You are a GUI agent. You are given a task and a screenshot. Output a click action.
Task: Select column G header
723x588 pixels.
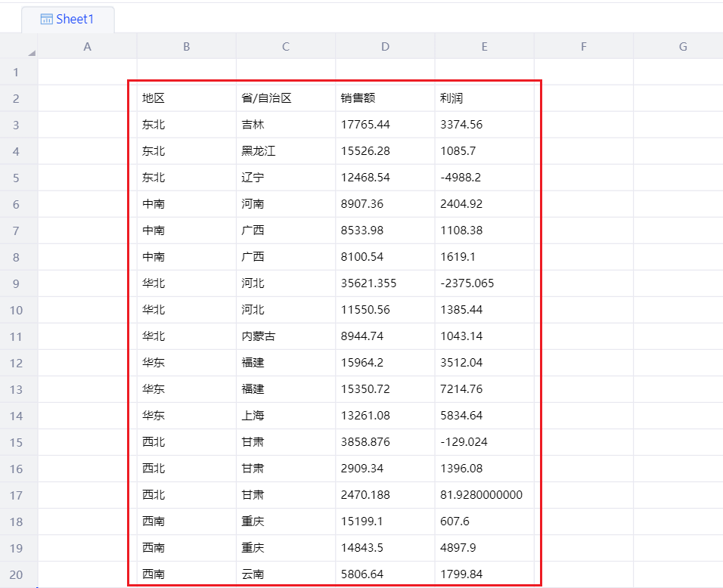point(682,47)
